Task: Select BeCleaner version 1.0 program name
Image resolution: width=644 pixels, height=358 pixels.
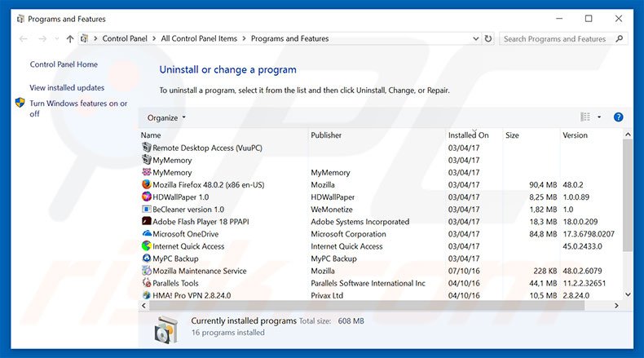Action: click(188, 210)
